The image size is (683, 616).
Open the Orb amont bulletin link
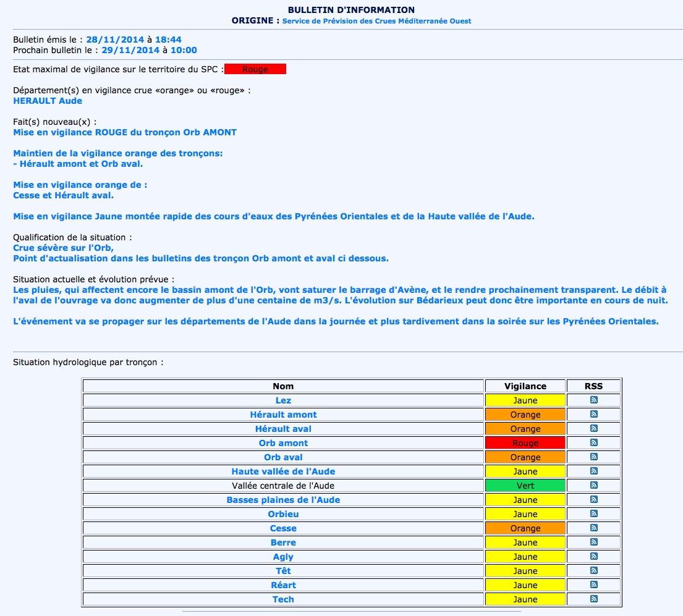(x=283, y=443)
